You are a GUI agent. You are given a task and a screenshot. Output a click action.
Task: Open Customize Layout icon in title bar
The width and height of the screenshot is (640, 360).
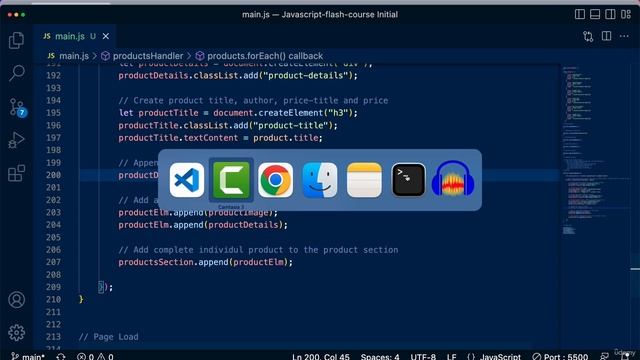click(x=626, y=14)
